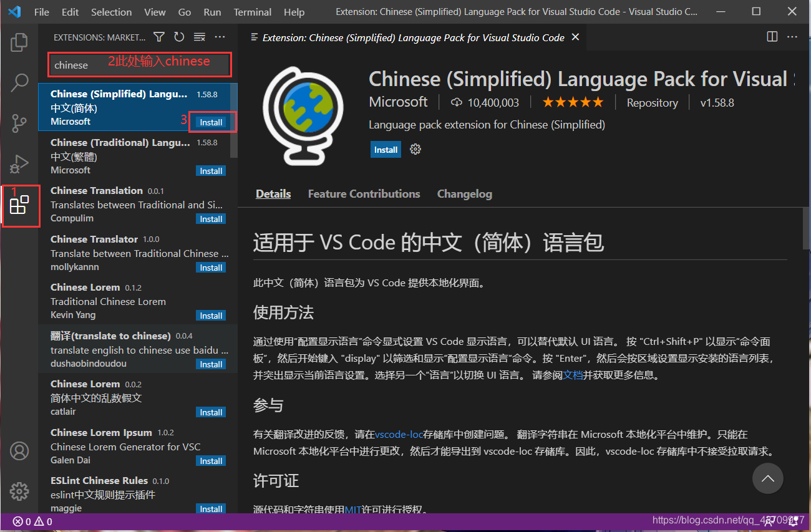The width and height of the screenshot is (811, 532).
Task: Open the 文档 documentation link
Action: click(x=573, y=375)
